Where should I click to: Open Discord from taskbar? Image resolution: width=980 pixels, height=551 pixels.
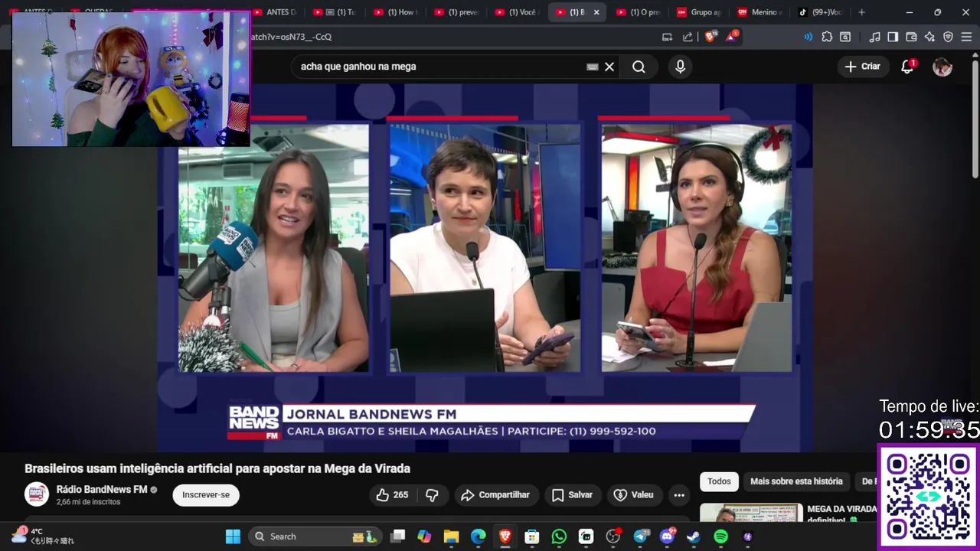pos(667,536)
